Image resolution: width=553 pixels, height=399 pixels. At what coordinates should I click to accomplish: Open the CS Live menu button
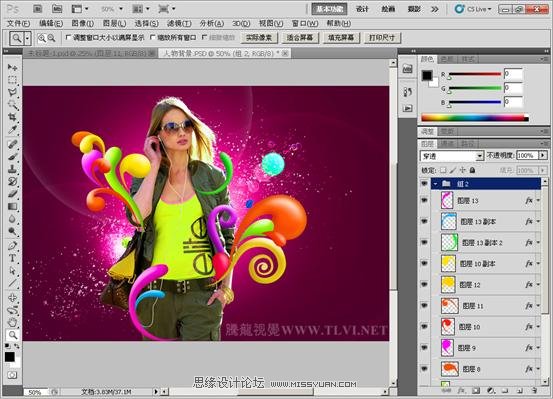click(473, 9)
